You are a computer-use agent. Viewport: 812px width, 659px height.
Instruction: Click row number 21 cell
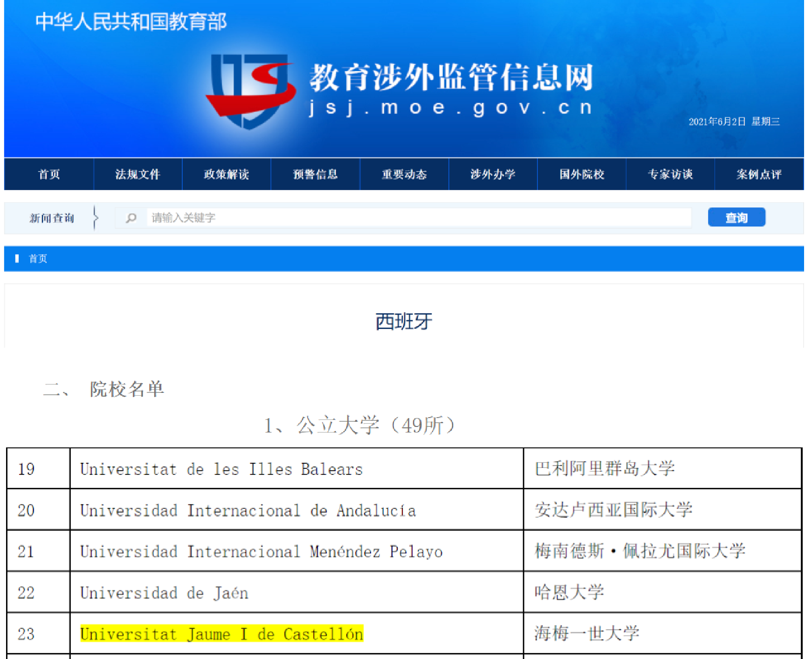pos(38,551)
